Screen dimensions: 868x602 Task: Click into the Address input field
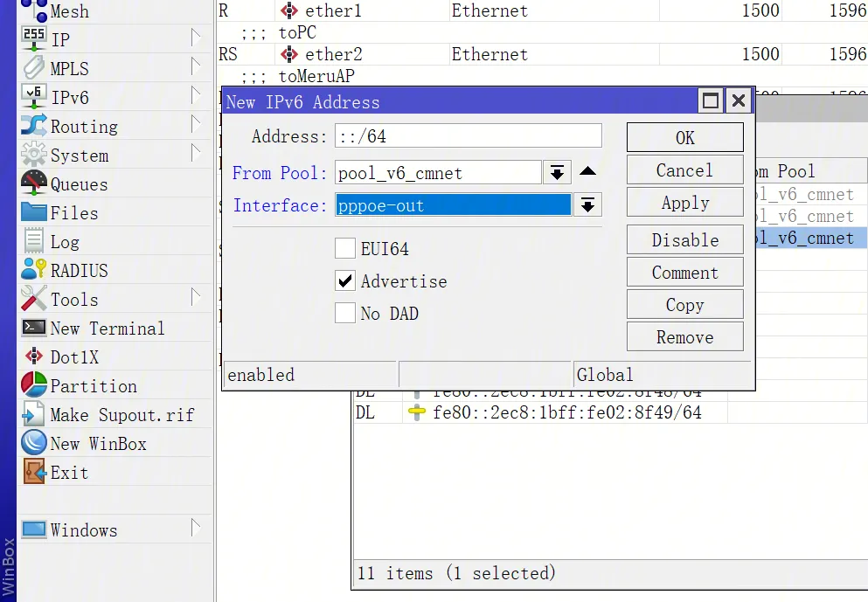[468, 136]
